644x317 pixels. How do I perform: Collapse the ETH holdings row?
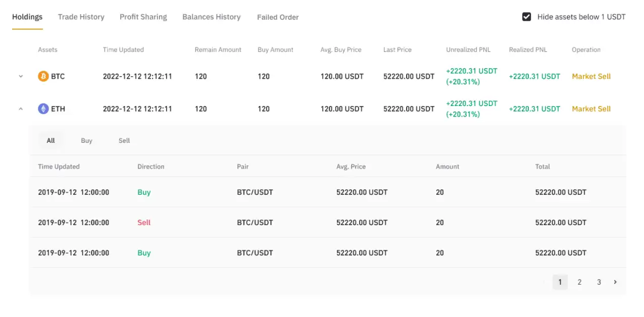(x=21, y=109)
